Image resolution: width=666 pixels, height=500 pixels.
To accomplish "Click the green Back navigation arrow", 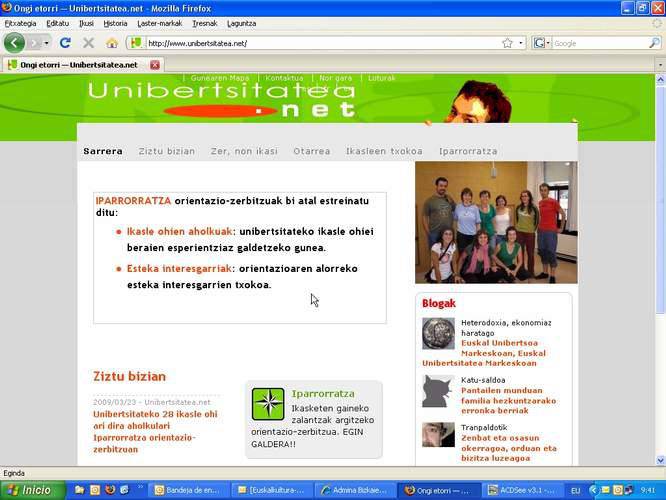I will 14,43.
